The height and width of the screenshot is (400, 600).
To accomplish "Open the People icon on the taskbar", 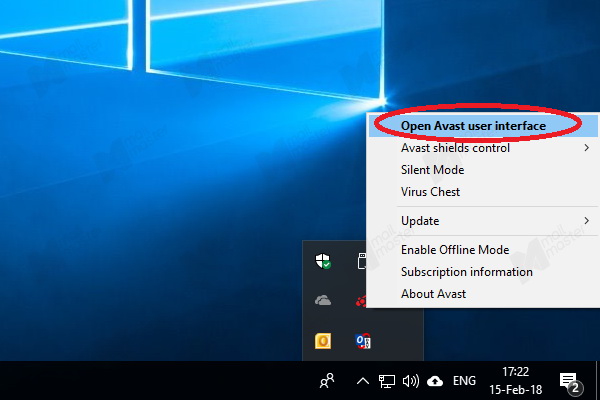I will coord(327,381).
